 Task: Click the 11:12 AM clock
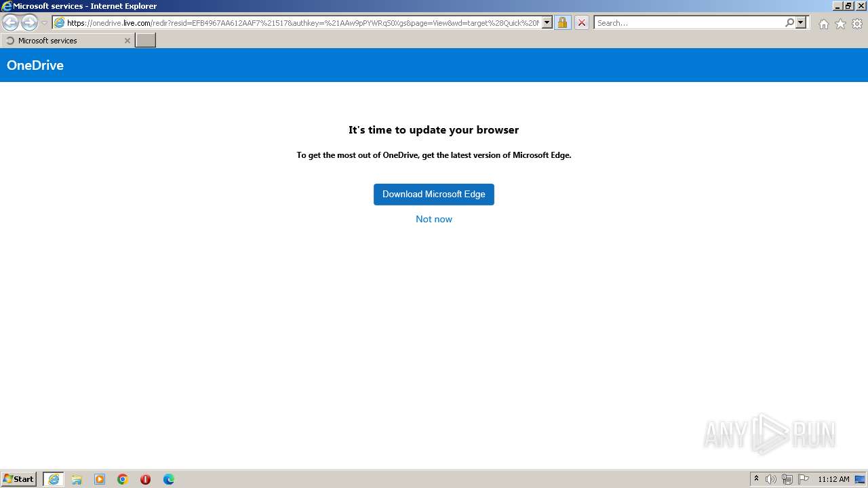(x=833, y=479)
